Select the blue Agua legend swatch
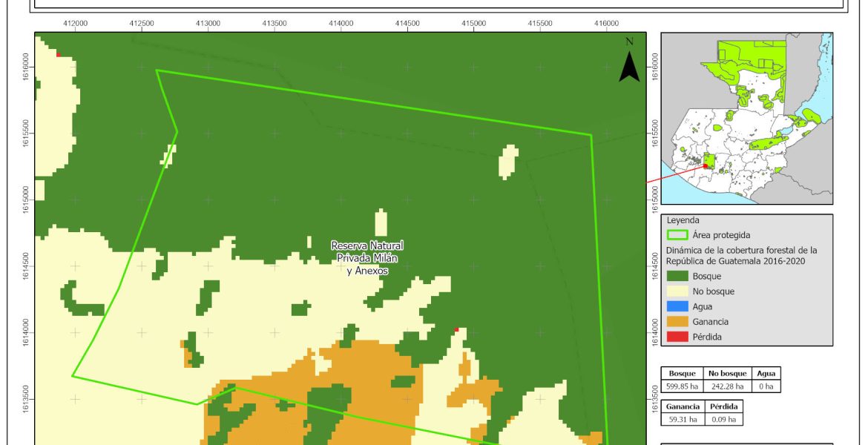868x445 pixels. click(x=677, y=306)
